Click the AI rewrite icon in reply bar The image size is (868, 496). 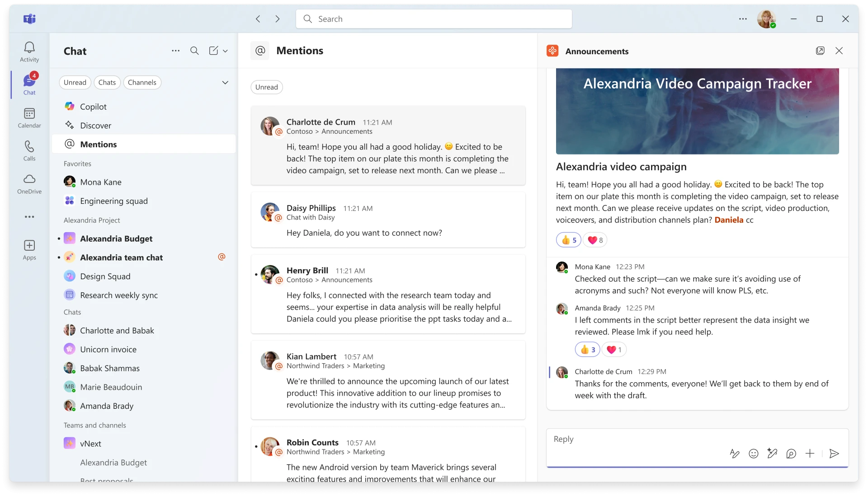[772, 454]
